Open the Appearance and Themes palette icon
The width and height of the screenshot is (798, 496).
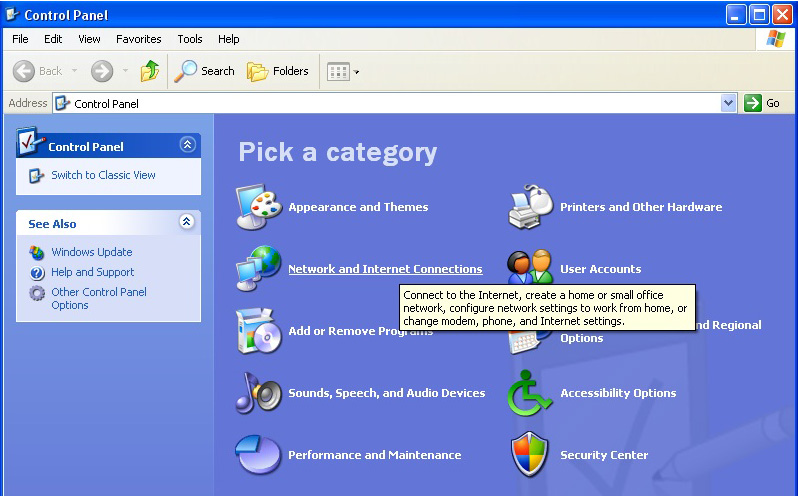point(259,207)
